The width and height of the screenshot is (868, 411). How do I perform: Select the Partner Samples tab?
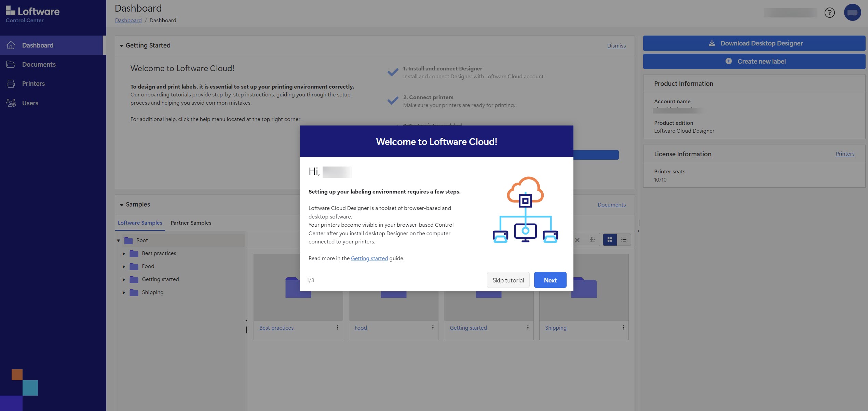pos(191,223)
